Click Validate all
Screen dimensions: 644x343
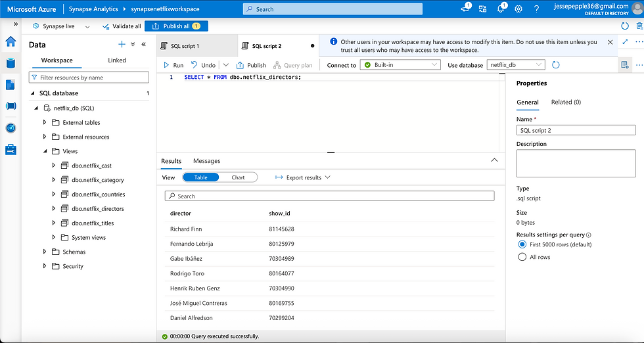122,26
